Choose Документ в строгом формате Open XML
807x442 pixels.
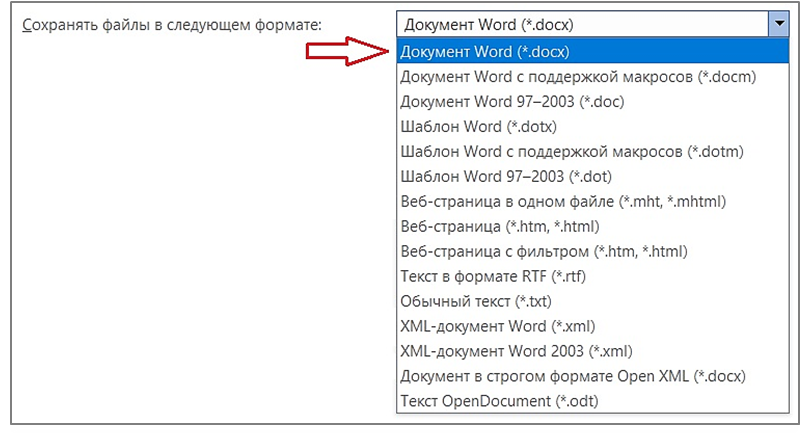click(573, 376)
